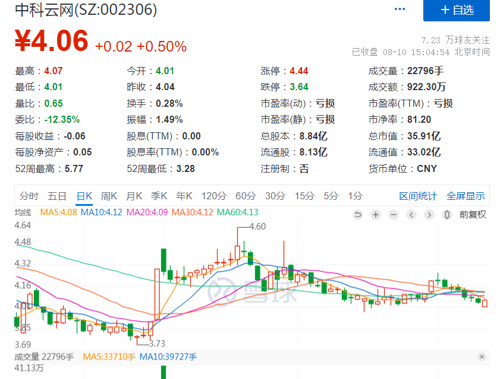
Task: Click the 跌停 value 3.64
Action: click(299, 87)
